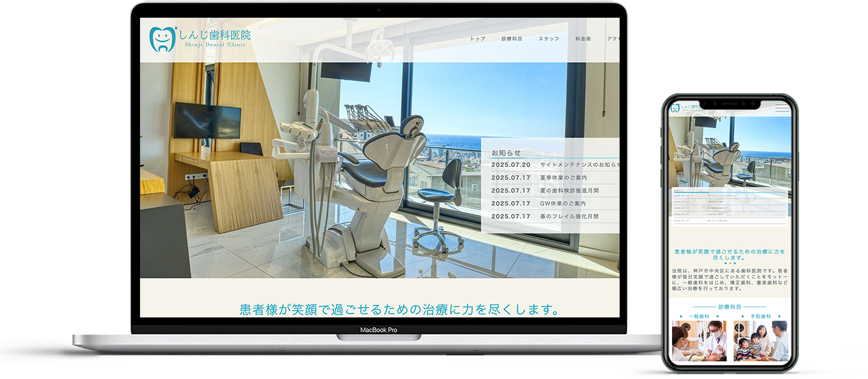Click the Shinji Dental Clinic text on laptop
This screenshot has width=868, height=379.
pyautogui.click(x=215, y=46)
